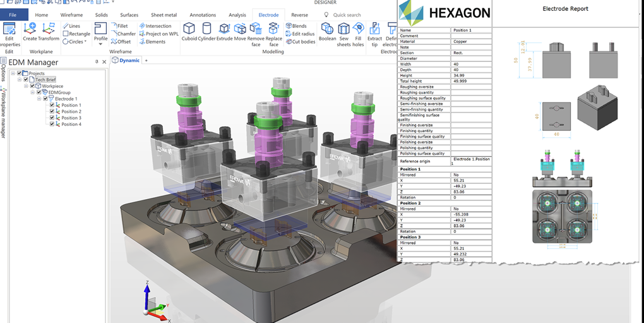Click the Quick search field
644x323 pixels.
[347, 15]
